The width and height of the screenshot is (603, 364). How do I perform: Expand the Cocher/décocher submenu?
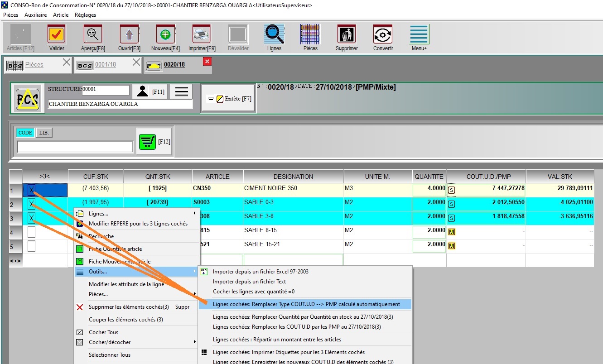click(136, 342)
